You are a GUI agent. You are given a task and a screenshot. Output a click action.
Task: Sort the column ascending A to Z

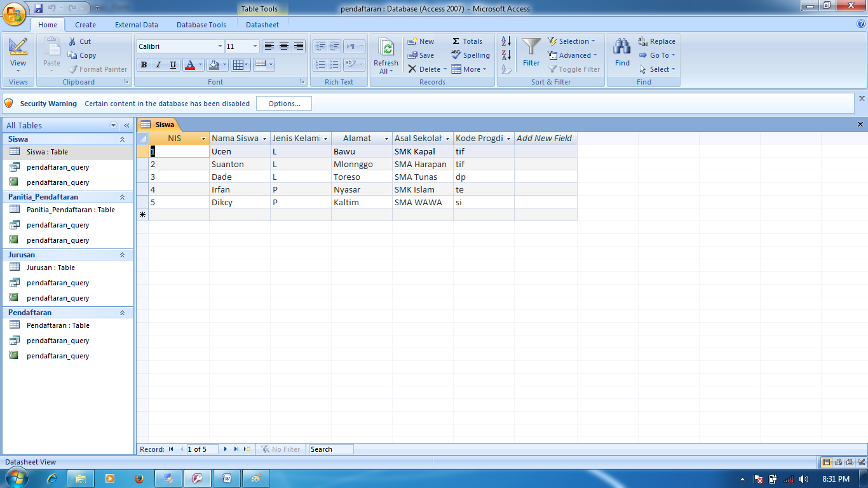click(506, 41)
